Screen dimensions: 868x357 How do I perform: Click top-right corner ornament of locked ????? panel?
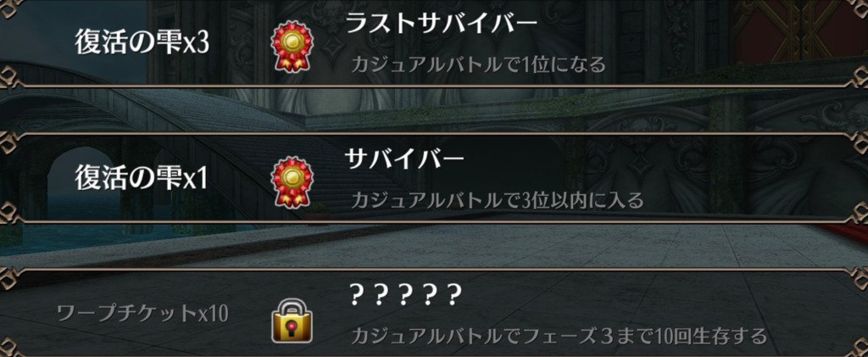(x=856, y=280)
